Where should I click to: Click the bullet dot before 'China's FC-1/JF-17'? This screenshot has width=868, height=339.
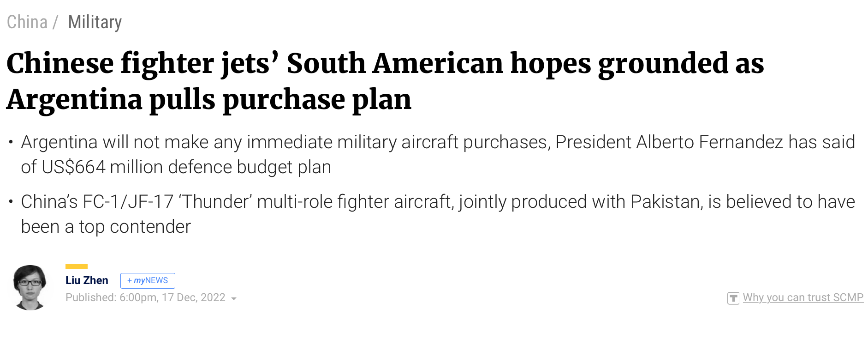[11, 202]
